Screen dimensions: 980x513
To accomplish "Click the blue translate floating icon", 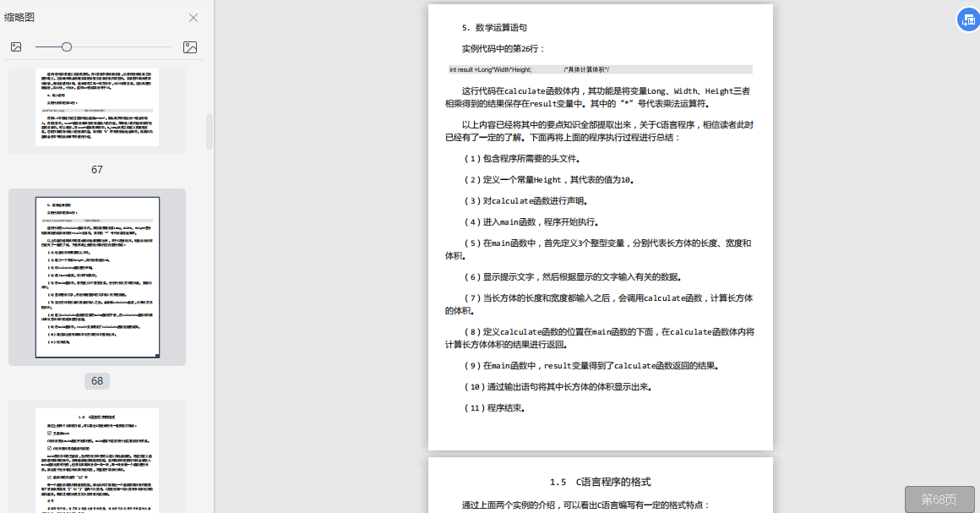I will coord(967,20).
